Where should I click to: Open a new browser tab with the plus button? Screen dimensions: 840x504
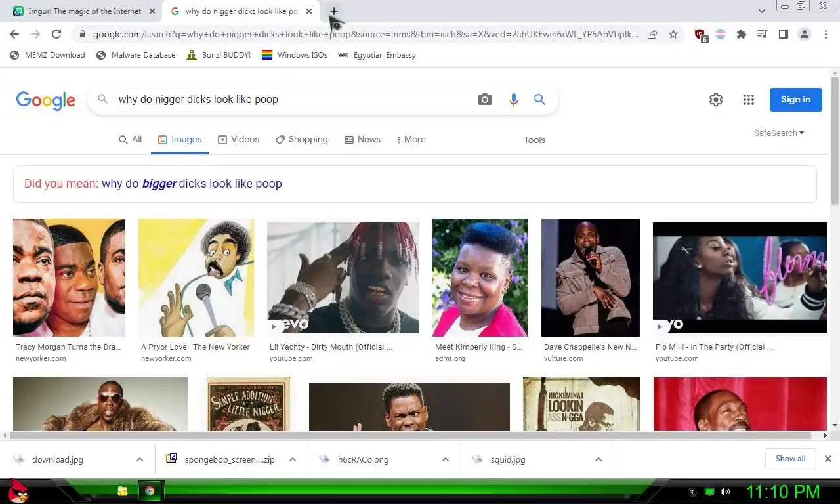click(334, 11)
